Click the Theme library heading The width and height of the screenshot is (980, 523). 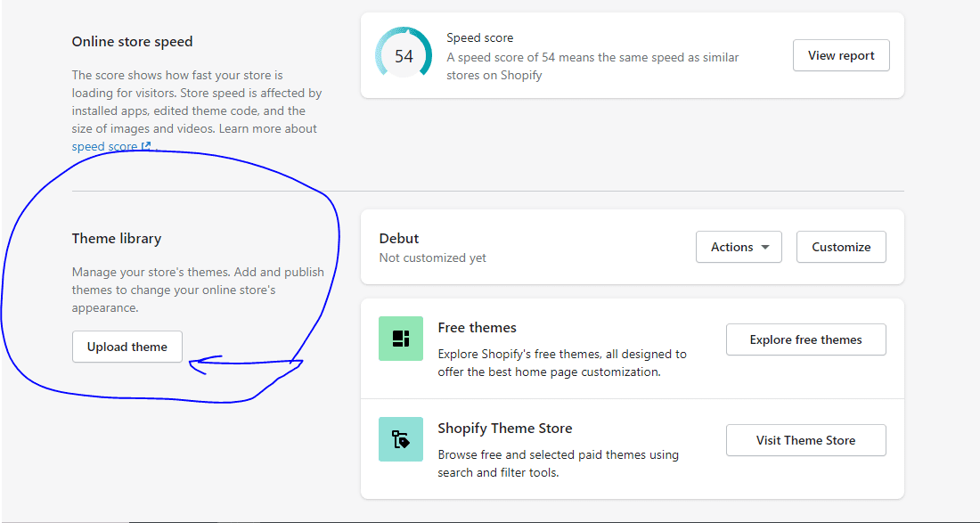click(117, 239)
